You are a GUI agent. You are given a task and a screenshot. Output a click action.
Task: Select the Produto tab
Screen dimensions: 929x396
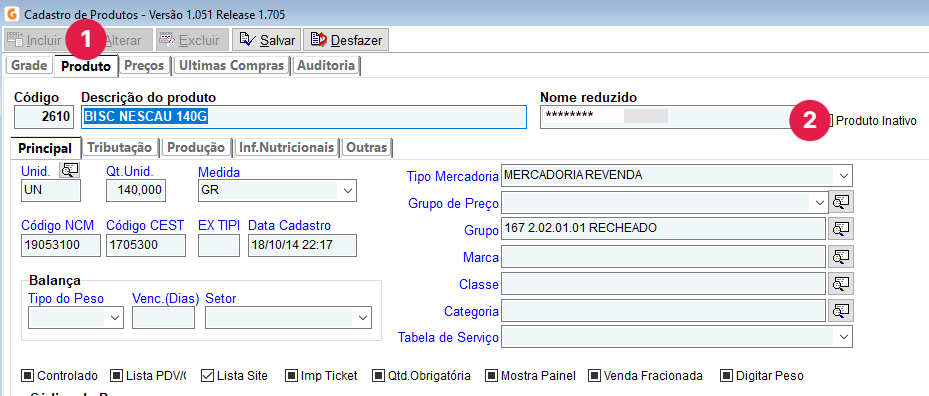[86, 66]
